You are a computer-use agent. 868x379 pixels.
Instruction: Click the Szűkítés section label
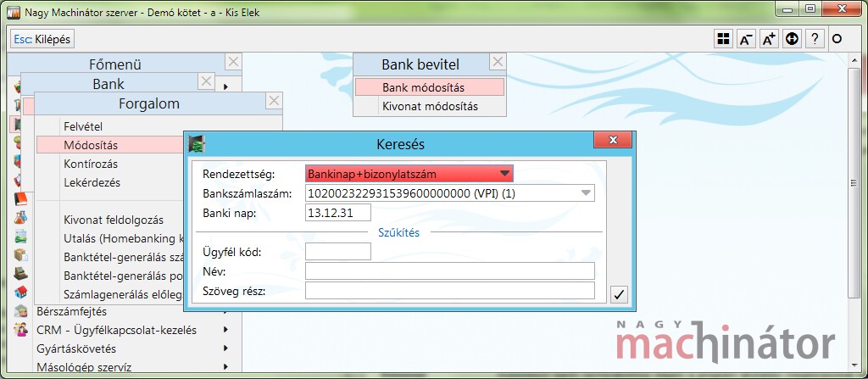tap(398, 232)
